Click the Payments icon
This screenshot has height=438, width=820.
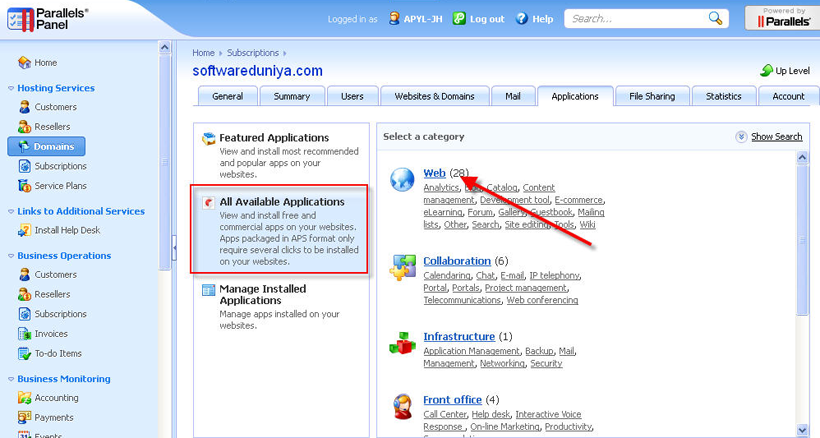24,418
